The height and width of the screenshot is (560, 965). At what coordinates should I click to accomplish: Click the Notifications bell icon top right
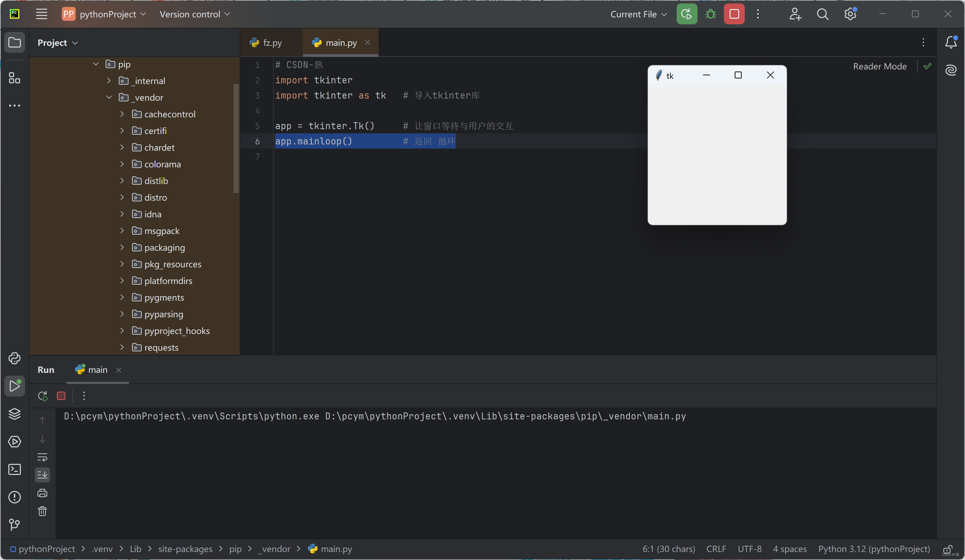(951, 42)
